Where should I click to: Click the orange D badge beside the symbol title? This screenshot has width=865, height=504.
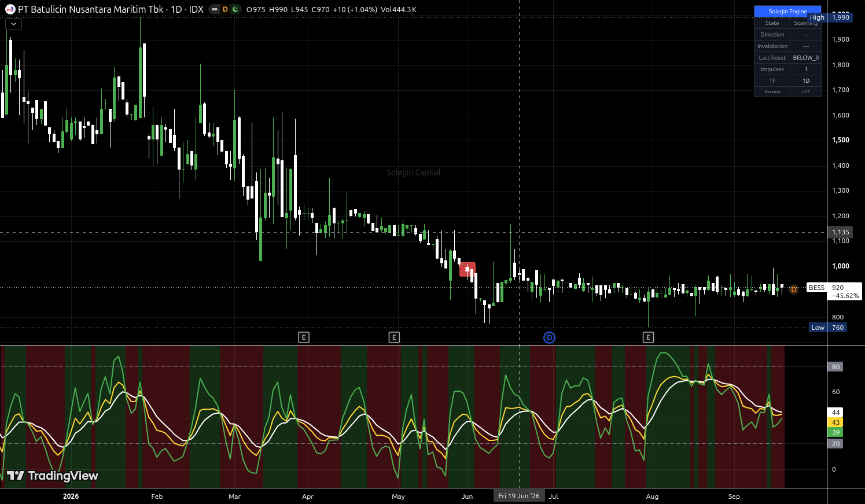click(x=225, y=9)
